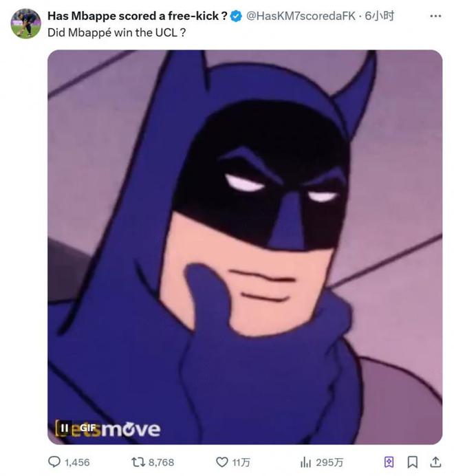The width and height of the screenshot is (454, 476).
Task: Open the author's profile avatar
Action: point(26,23)
